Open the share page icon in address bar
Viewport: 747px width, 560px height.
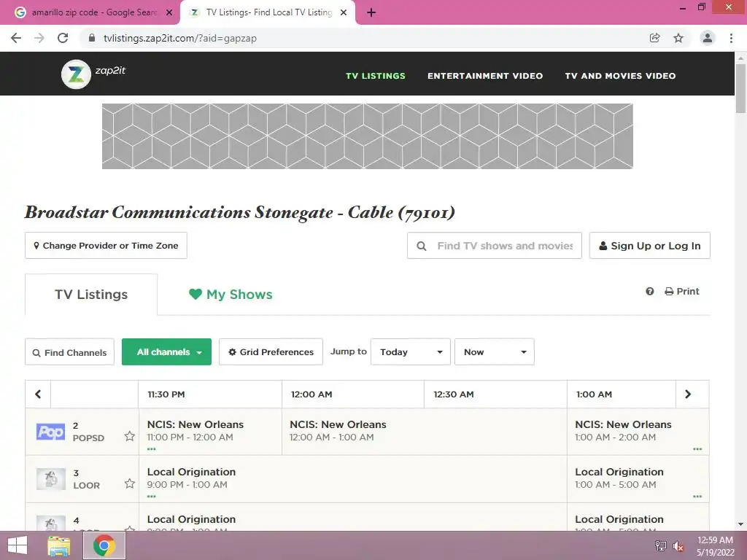point(654,38)
